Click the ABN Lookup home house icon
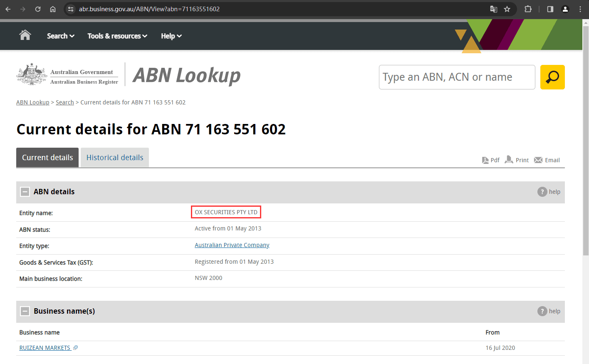This screenshot has width=589, height=364. click(x=25, y=35)
